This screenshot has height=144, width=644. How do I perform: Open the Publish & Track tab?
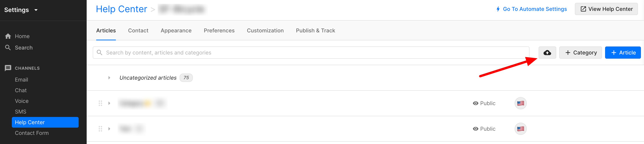316,30
